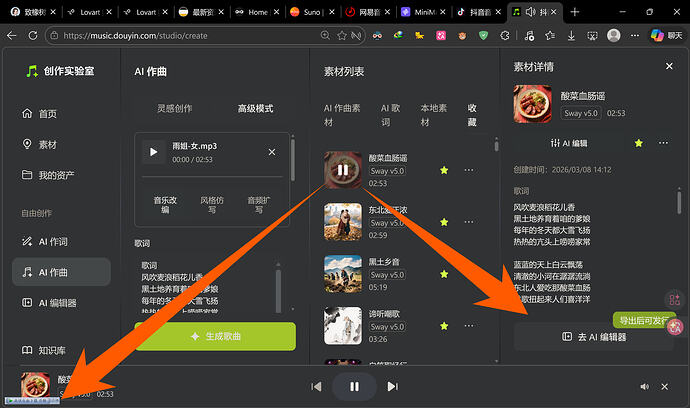The image size is (690, 408).
Task: Open the three-dot menu in 素材详情
Action: click(663, 143)
